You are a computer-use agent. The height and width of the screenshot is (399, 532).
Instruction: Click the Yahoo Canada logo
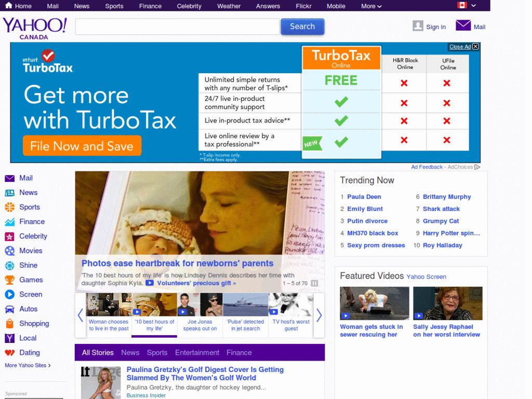pyautogui.click(x=35, y=29)
